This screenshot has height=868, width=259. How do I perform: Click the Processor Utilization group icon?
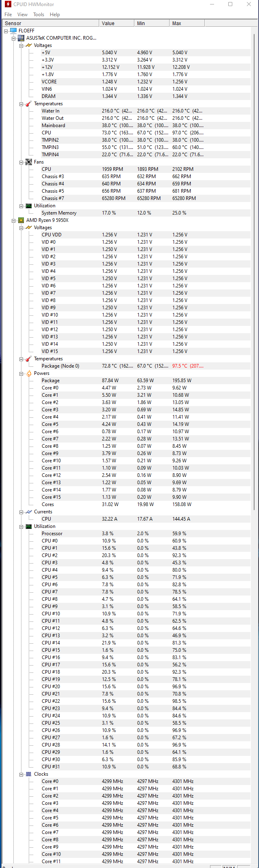(x=29, y=526)
